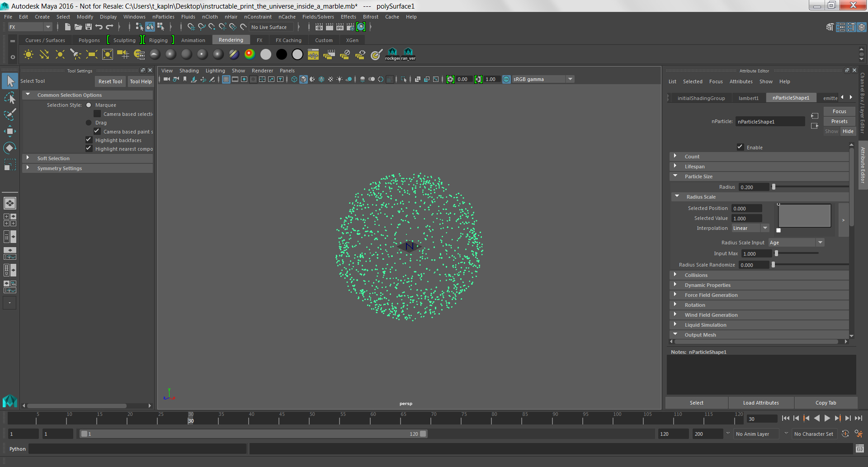The width and height of the screenshot is (868, 467).
Task: Assign the ramp shader rainbow sphere icon
Action: tap(250, 54)
